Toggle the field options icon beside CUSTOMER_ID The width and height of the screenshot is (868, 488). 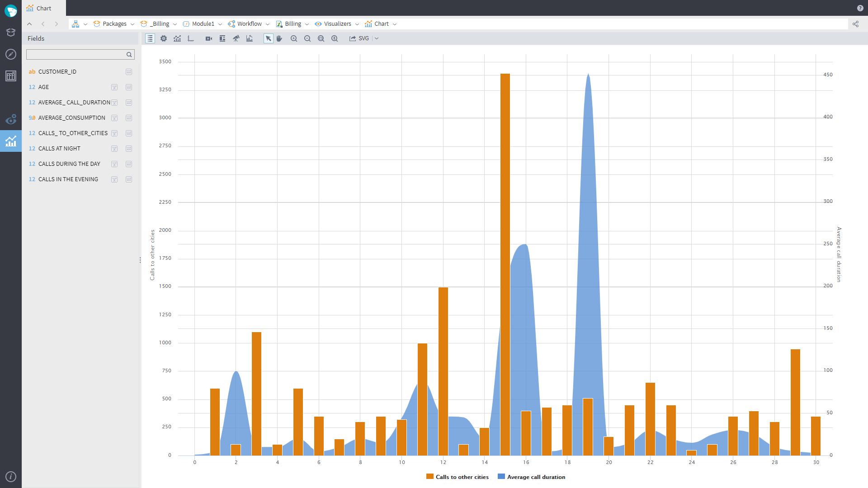pyautogui.click(x=129, y=71)
